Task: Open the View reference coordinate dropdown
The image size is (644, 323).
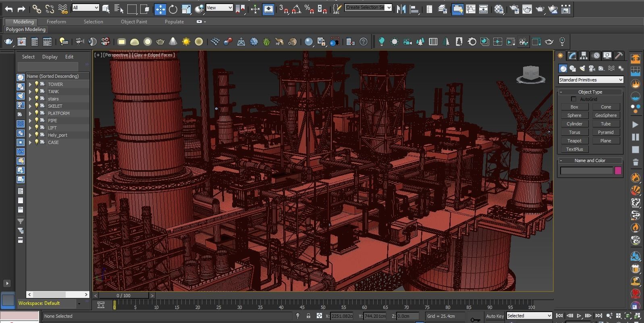Action: (x=219, y=8)
